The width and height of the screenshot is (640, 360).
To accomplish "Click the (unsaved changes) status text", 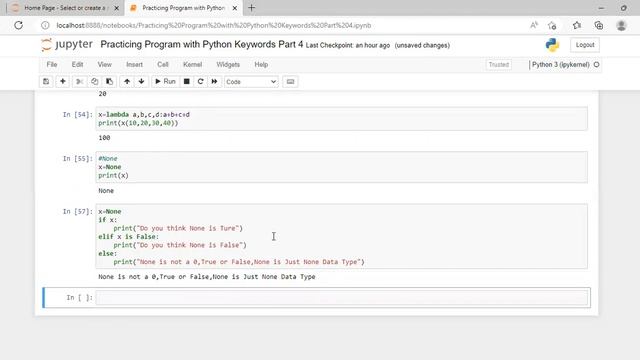I will tap(422, 45).
